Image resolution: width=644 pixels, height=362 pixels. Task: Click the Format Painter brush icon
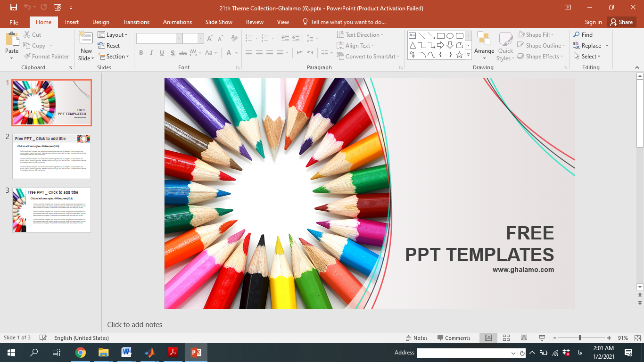pos(27,57)
